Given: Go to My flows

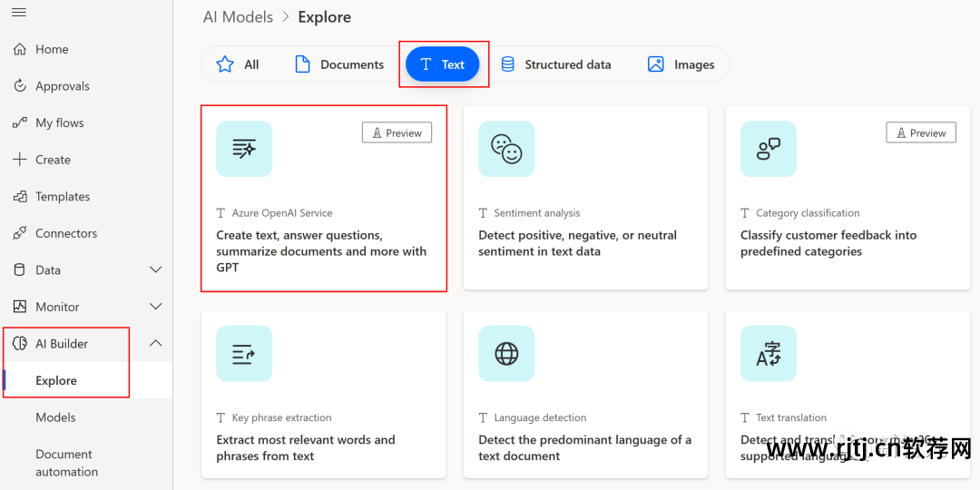Looking at the screenshot, I should (59, 122).
